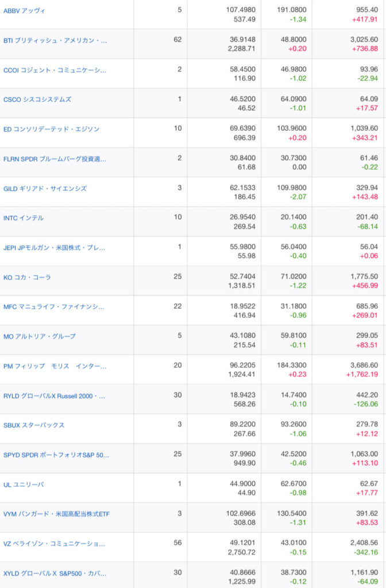Open JEPI JPモルガン link
The width and height of the screenshot is (386, 588).
pos(55,247)
